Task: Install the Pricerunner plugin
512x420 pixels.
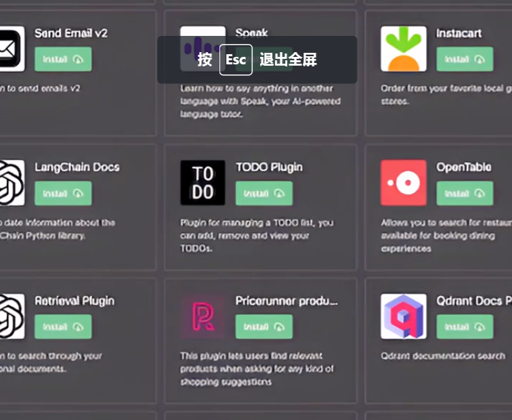Action: point(264,327)
